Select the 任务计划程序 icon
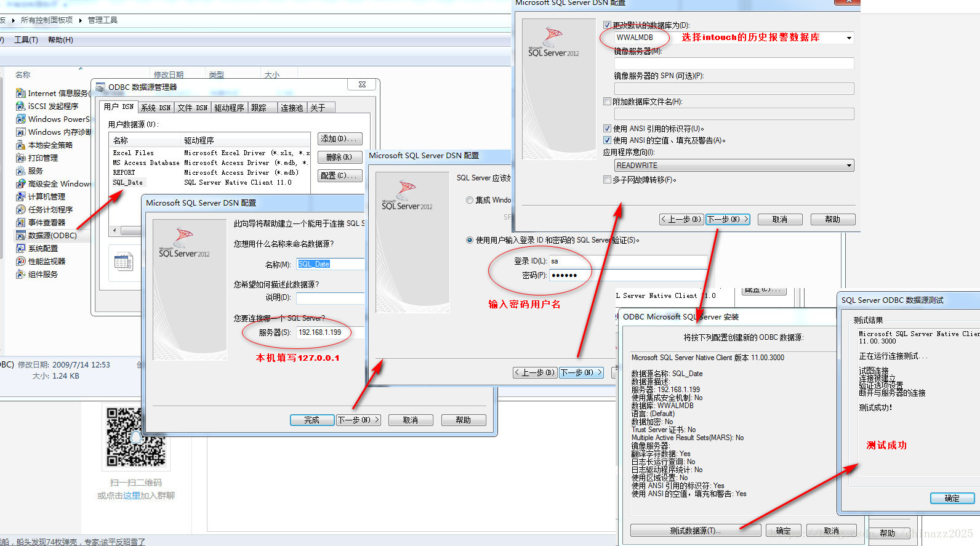 (x=21, y=210)
